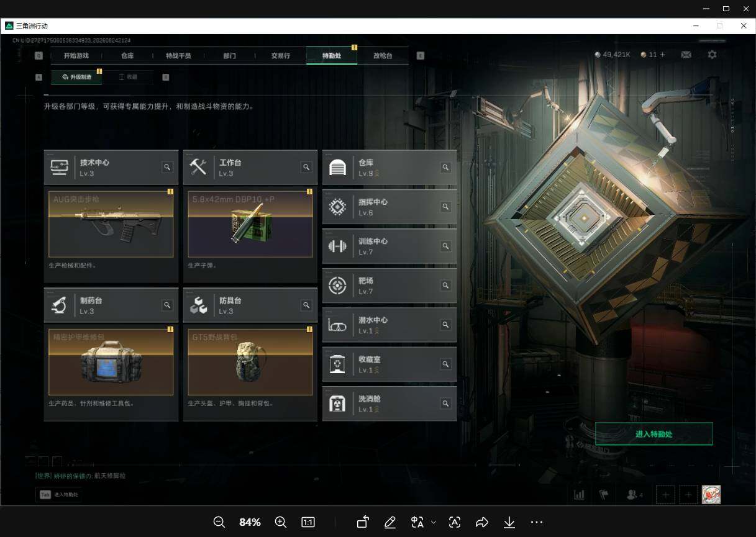Zoom out in the photo viewer

pyautogui.click(x=219, y=522)
